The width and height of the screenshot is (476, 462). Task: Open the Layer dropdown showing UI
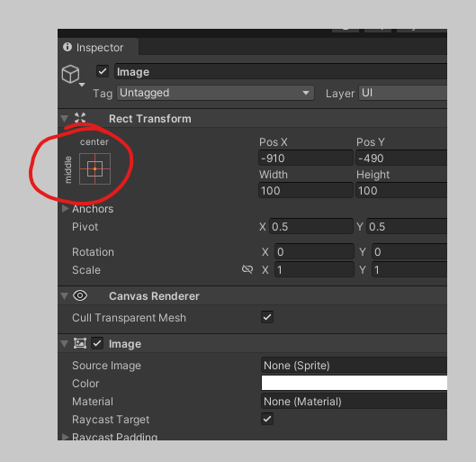pos(403,93)
